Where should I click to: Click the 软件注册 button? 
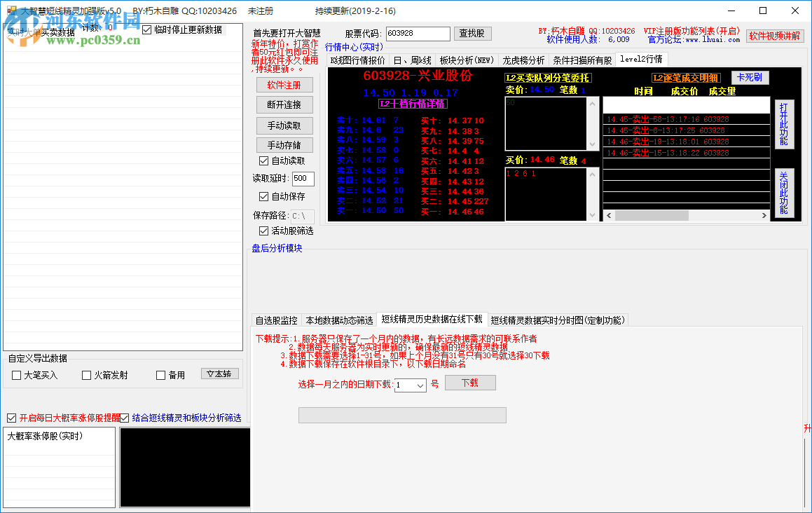(x=284, y=85)
